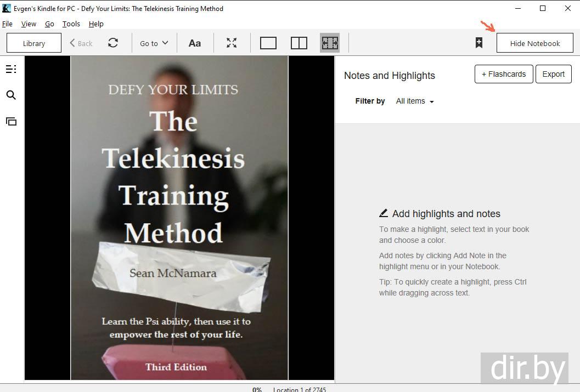The height and width of the screenshot is (392, 580).
Task: Expand the Go to dropdown
Action: click(x=154, y=43)
